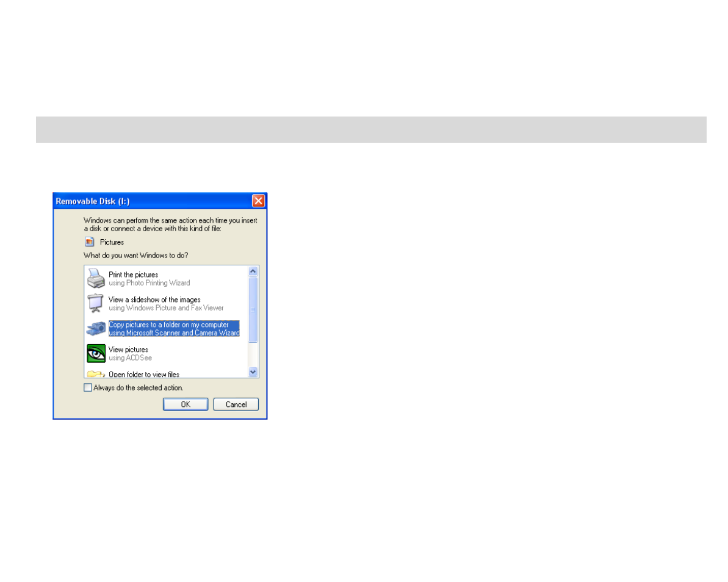Select "Print the pictures" option
This screenshot has height=582, width=728.
tap(133, 275)
